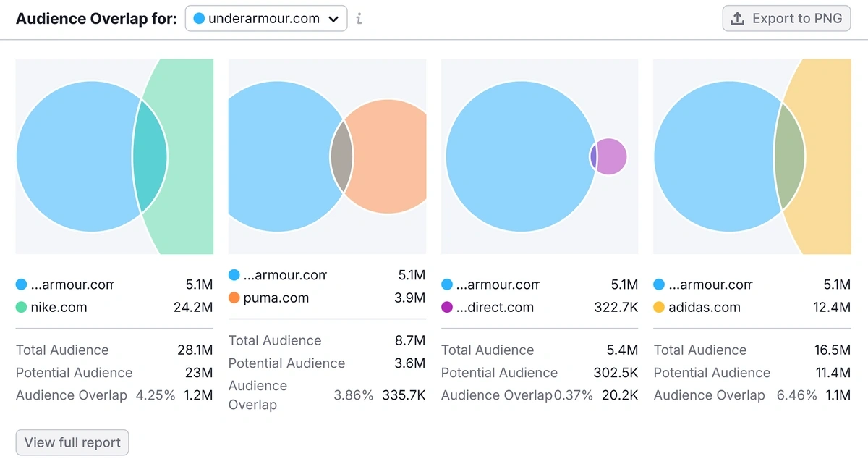Click the Export to PNG button

point(786,19)
